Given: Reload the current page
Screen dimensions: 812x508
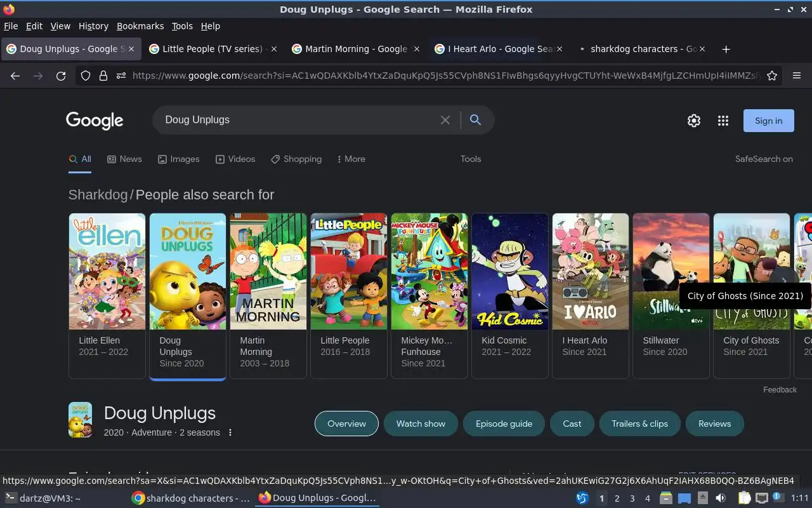Looking at the screenshot, I should (61, 76).
